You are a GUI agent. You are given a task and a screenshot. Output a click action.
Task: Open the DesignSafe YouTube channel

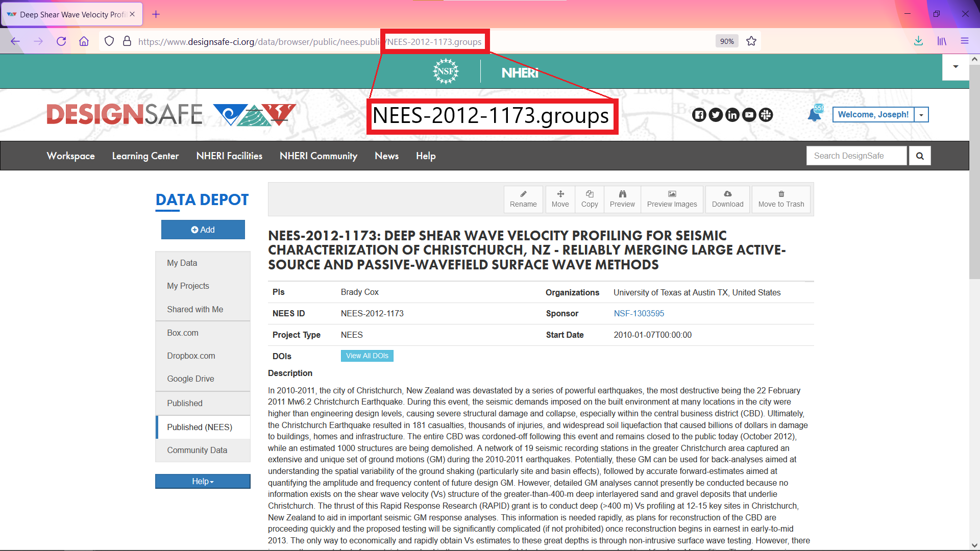[x=749, y=115]
